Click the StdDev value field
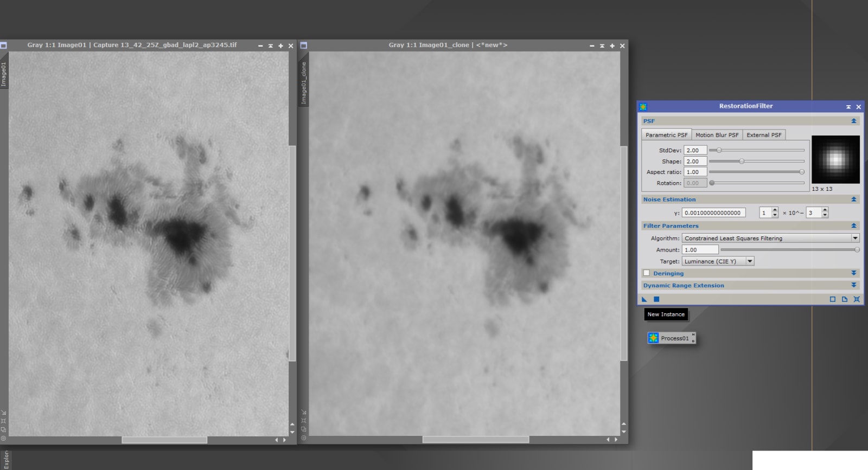 [695, 150]
